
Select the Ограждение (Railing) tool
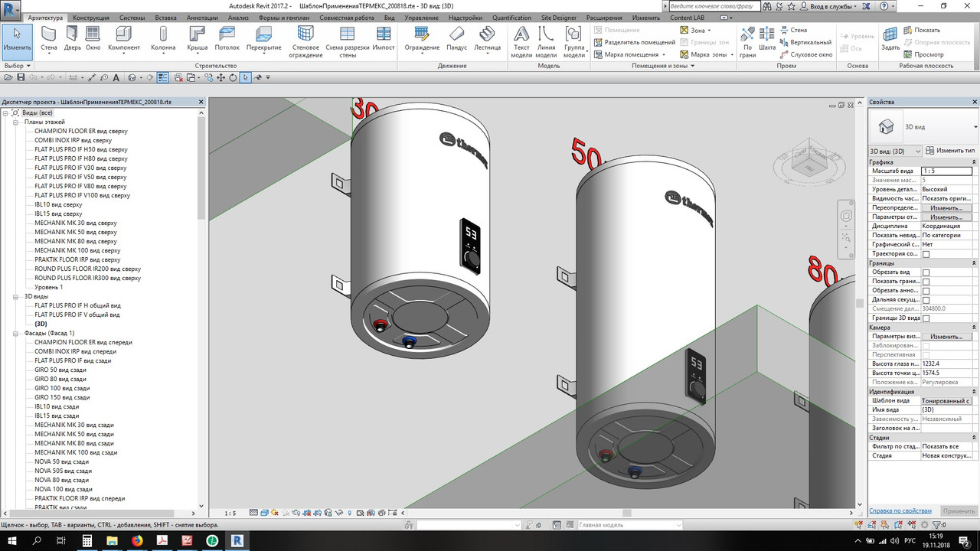(x=422, y=39)
